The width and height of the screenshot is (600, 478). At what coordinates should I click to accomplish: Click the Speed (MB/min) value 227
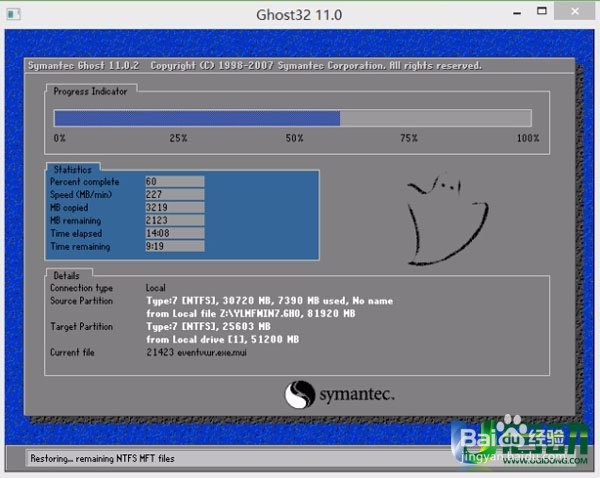pos(174,194)
